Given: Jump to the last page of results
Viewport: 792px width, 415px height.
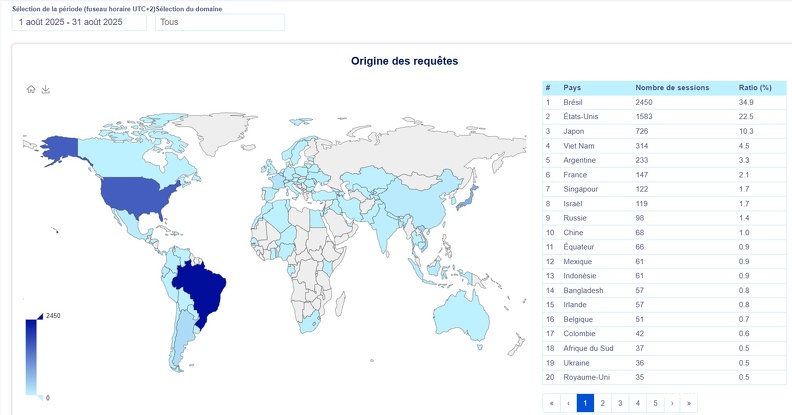Looking at the screenshot, I should (x=689, y=403).
